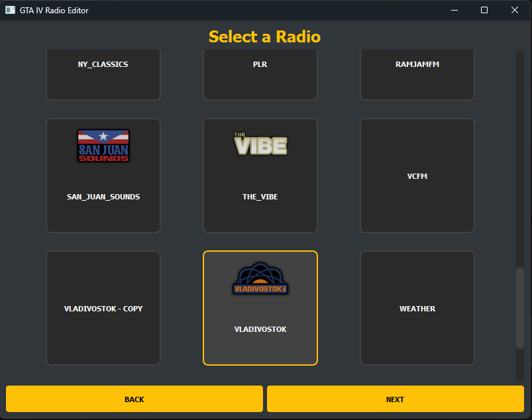The width and height of the screenshot is (532, 420).
Task: Close the GTA IV Radio Editor window
Action: (515, 10)
